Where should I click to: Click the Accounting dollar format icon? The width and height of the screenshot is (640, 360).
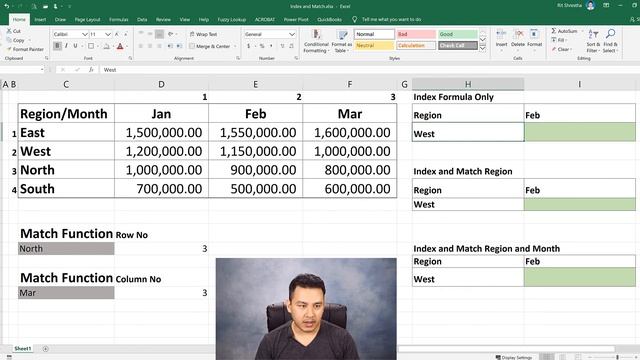pyautogui.click(x=248, y=46)
